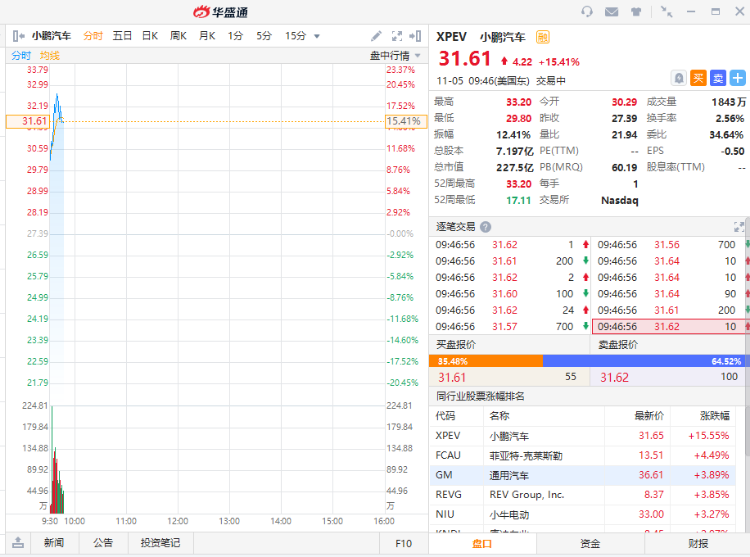Click the 卖 (sell) blue icon
This screenshot has width=750, height=557.
[x=717, y=78]
